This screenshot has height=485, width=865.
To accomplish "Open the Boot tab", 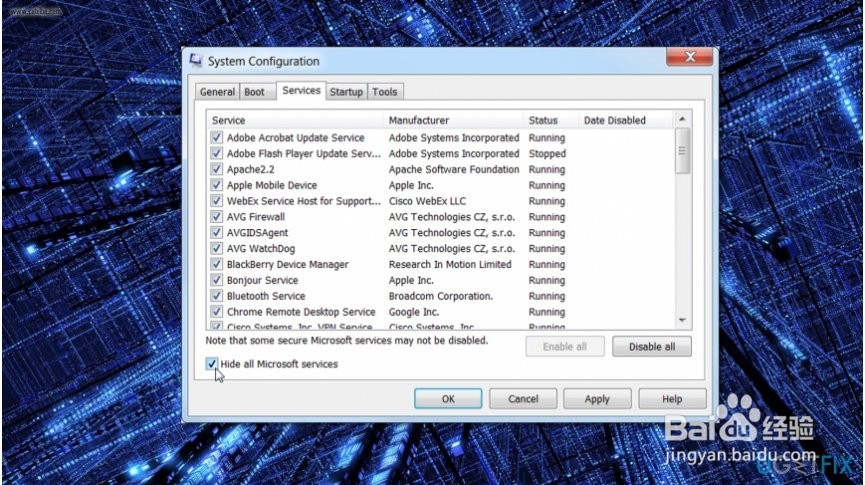I will [254, 92].
